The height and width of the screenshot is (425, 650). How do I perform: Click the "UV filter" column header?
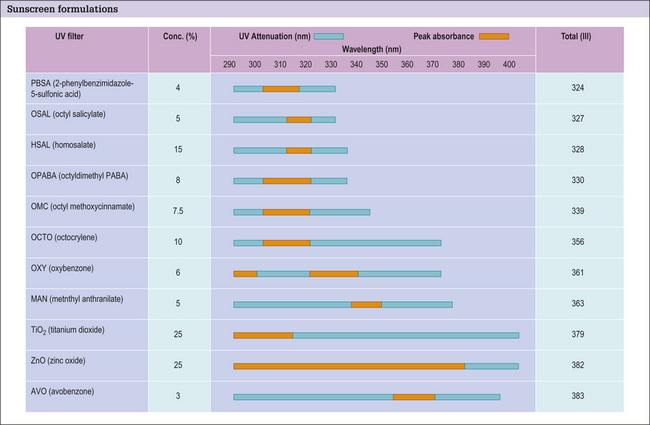click(73, 35)
